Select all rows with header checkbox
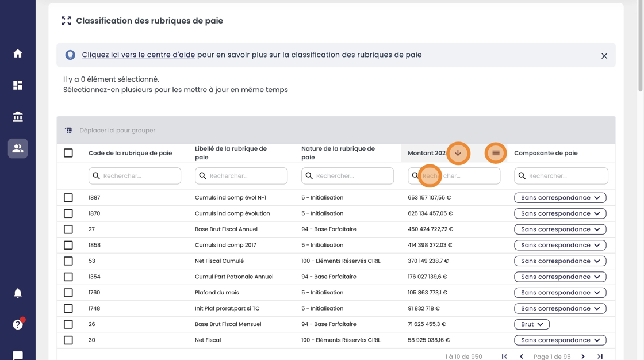This screenshot has width=644, height=360. coord(68,153)
